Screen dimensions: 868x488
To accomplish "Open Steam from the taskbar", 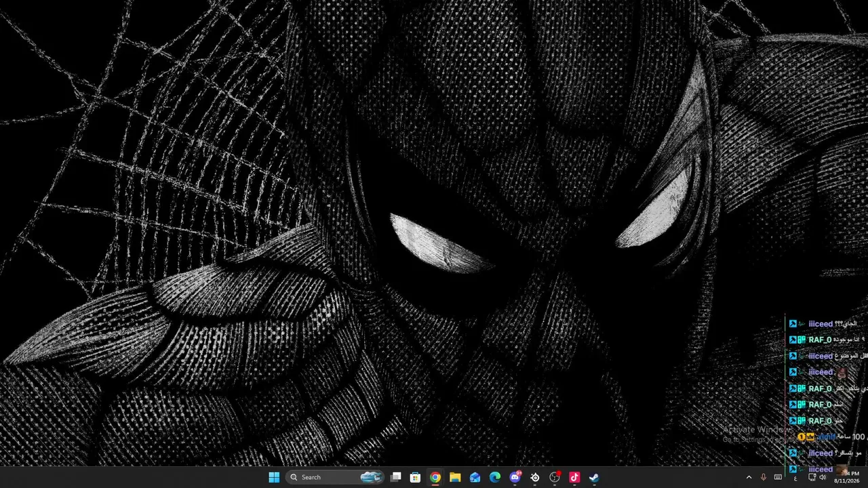I will [x=594, y=477].
